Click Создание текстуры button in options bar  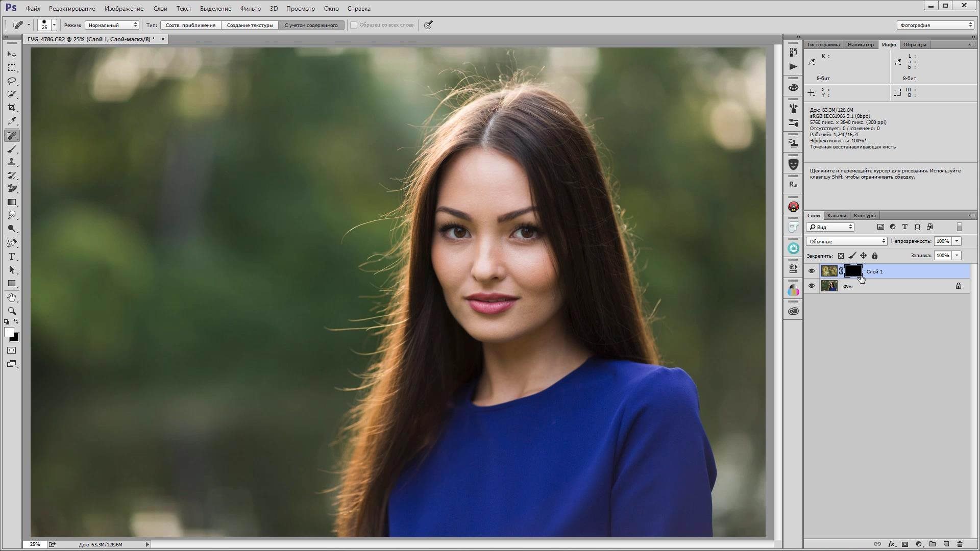coord(250,25)
